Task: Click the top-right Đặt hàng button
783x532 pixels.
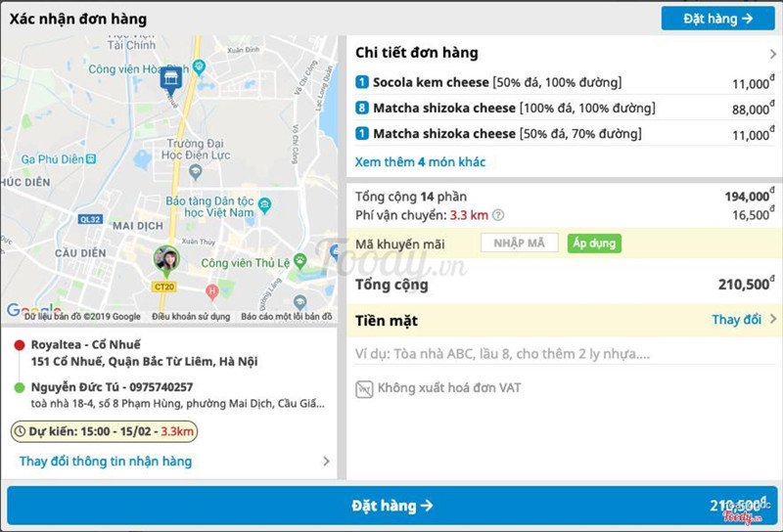Action: (x=718, y=18)
